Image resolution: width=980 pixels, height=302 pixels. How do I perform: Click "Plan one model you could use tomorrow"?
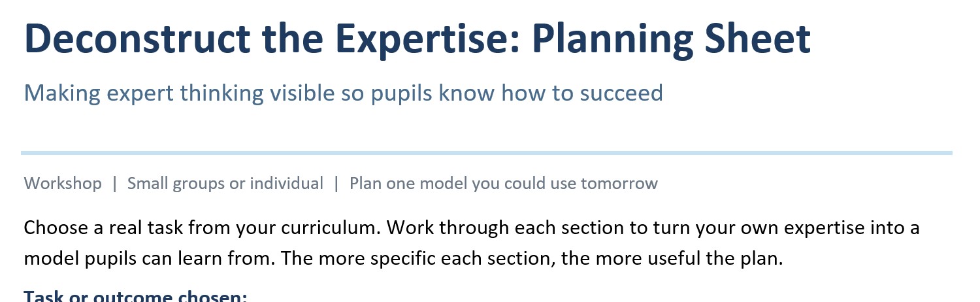(x=504, y=184)
